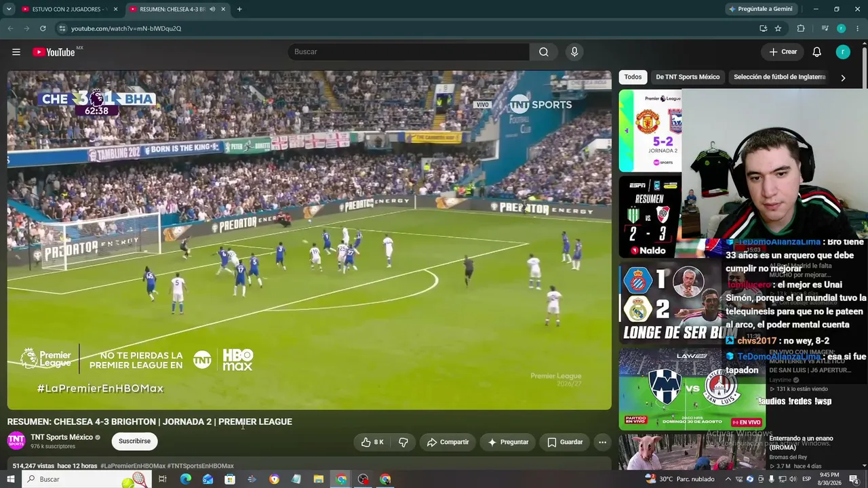Switch the ESP input language indicator

coord(806,479)
